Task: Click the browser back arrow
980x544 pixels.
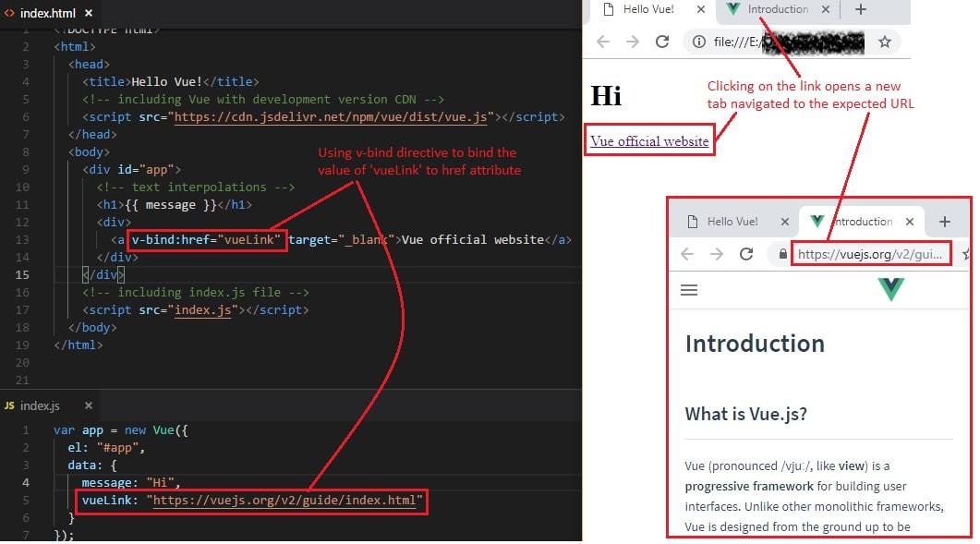Action: [x=602, y=42]
